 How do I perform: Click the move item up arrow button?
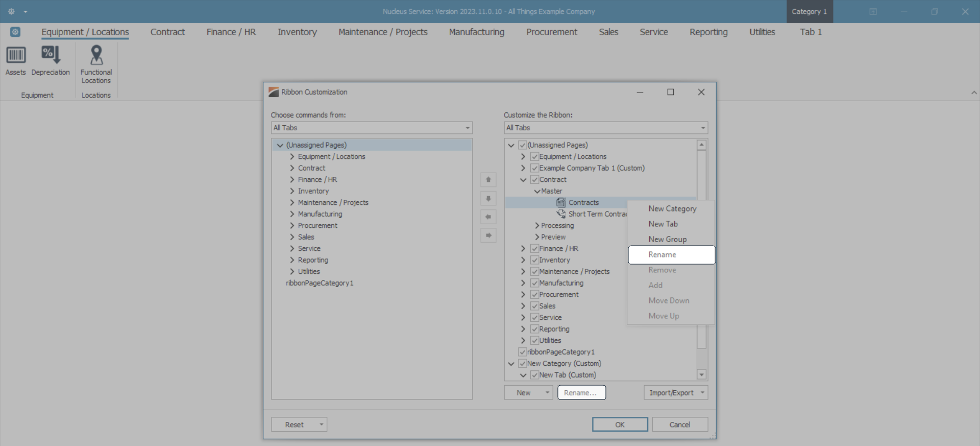pyautogui.click(x=488, y=180)
